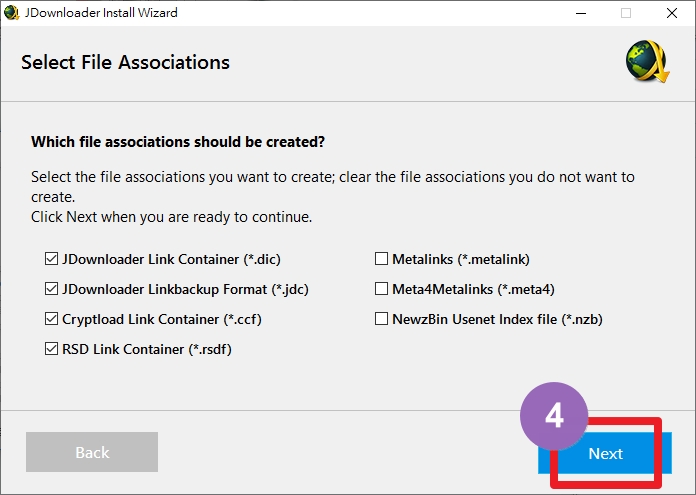The width and height of the screenshot is (696, 495).
Task: Click the Metalinks (*.metalink) label text
Action: tap(461, 259)
